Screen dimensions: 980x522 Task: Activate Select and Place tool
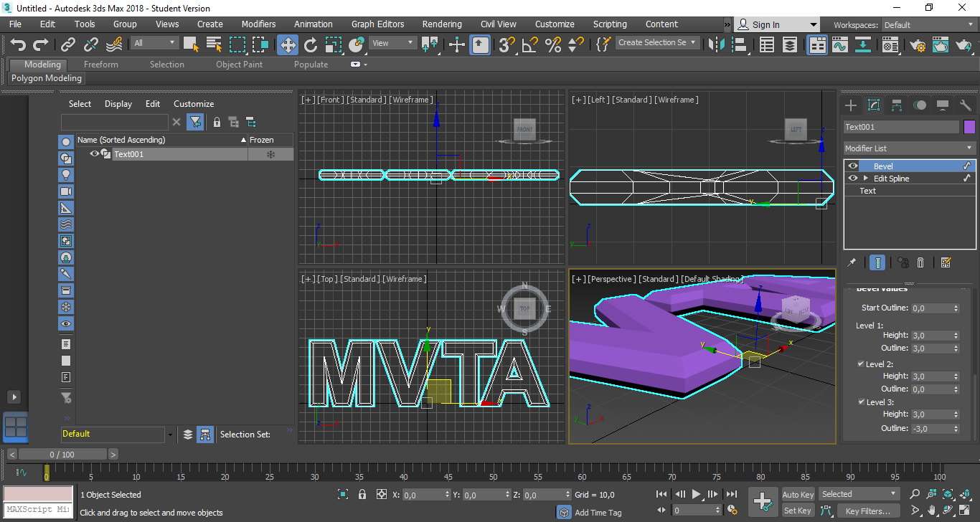tap(357, 45)
